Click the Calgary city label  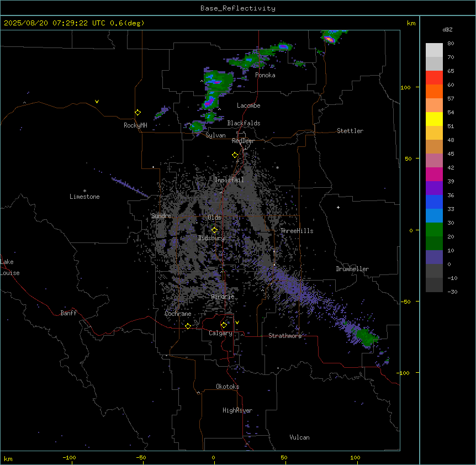(220, 333)
